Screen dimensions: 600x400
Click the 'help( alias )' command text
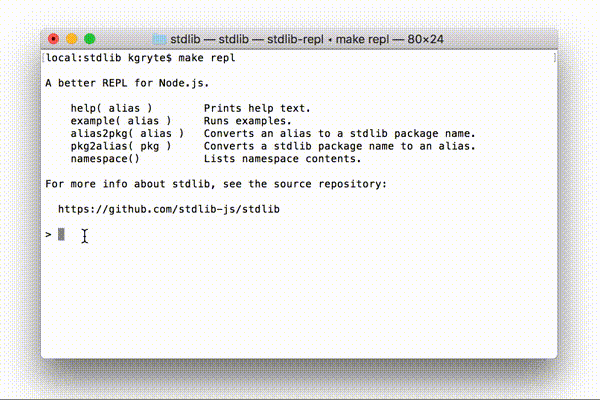pos(111,108)
